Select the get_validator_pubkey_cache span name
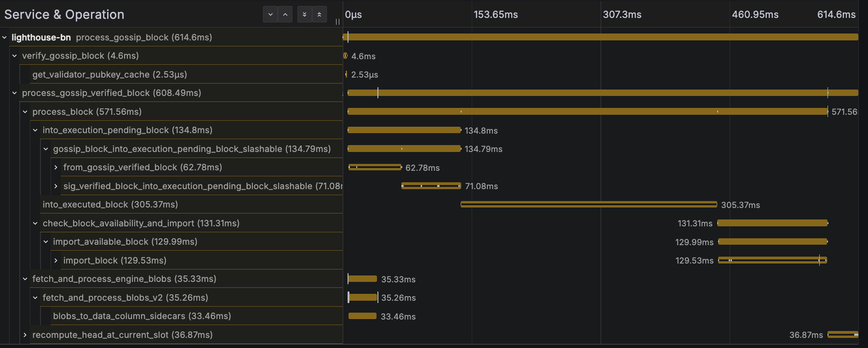The width and height of the screenshot is (868, 348). 109,75
